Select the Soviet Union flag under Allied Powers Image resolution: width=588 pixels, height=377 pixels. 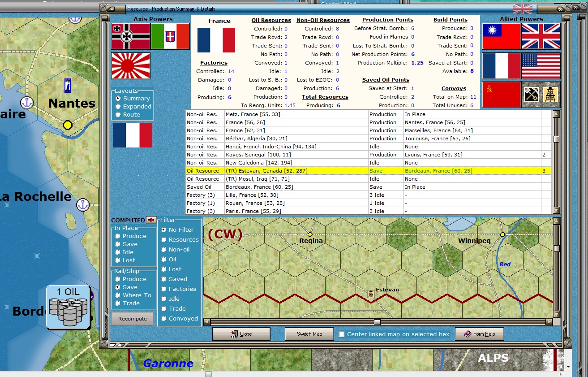coord(501,95)
